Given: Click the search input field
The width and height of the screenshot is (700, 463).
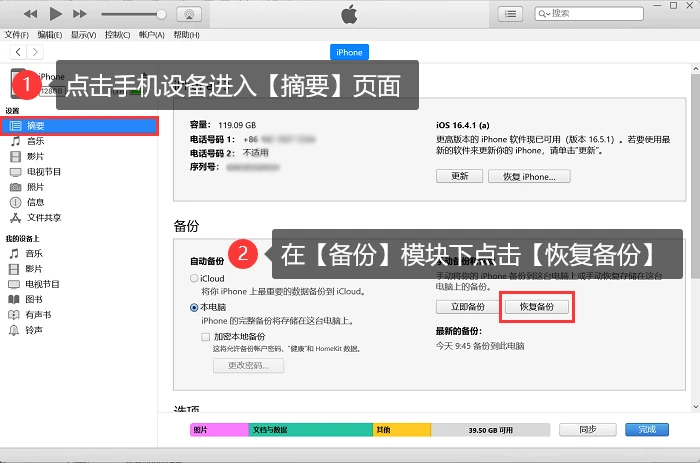Looking at the screenshot, I should click(589, 14).
